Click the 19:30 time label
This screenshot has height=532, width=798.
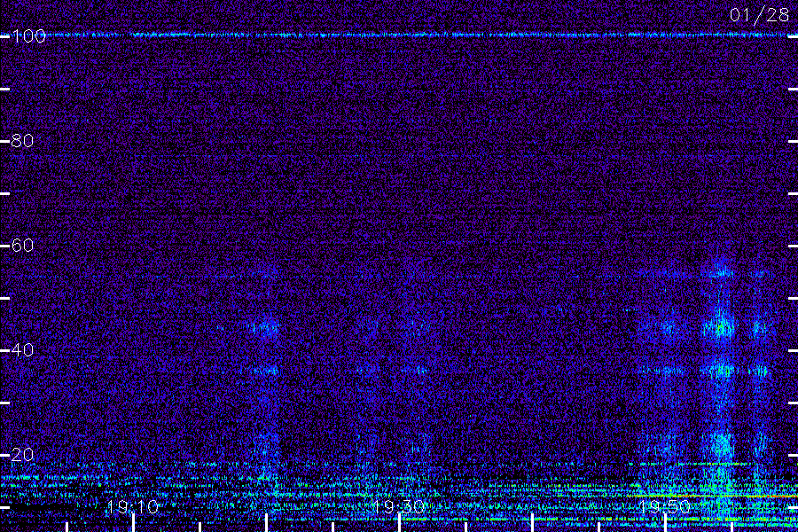click(x=399, y=507)
